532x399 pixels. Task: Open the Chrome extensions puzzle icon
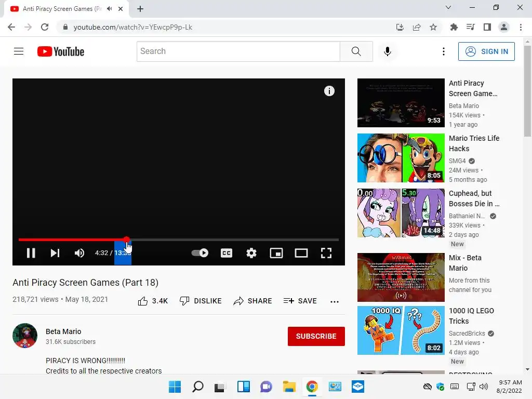[x=454, y=27]
